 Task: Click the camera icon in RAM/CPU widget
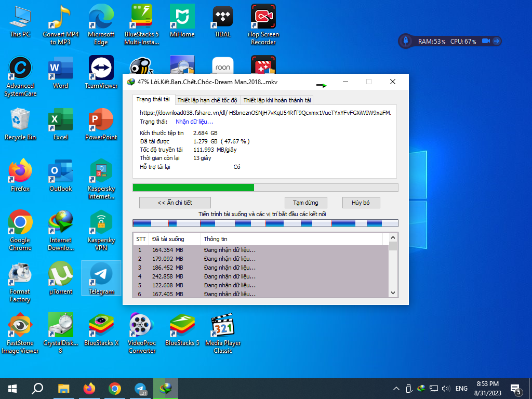(x=486, y=41)
